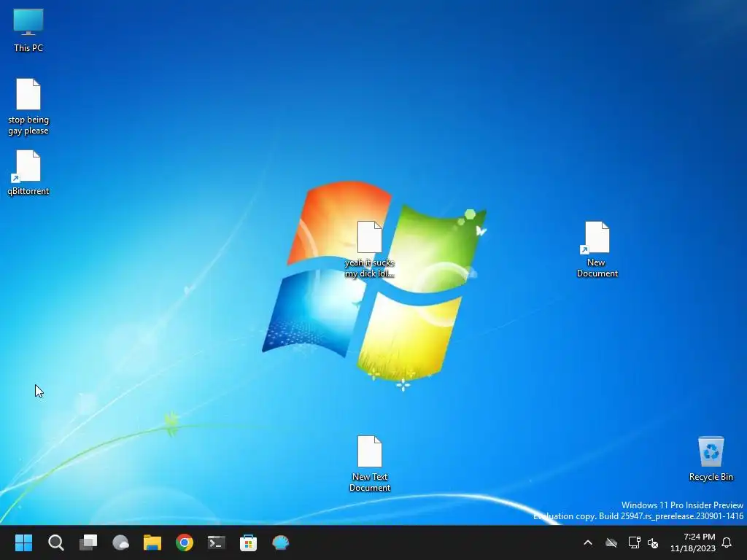Click the OneDrive cloud tray icon

pos(611,542)
